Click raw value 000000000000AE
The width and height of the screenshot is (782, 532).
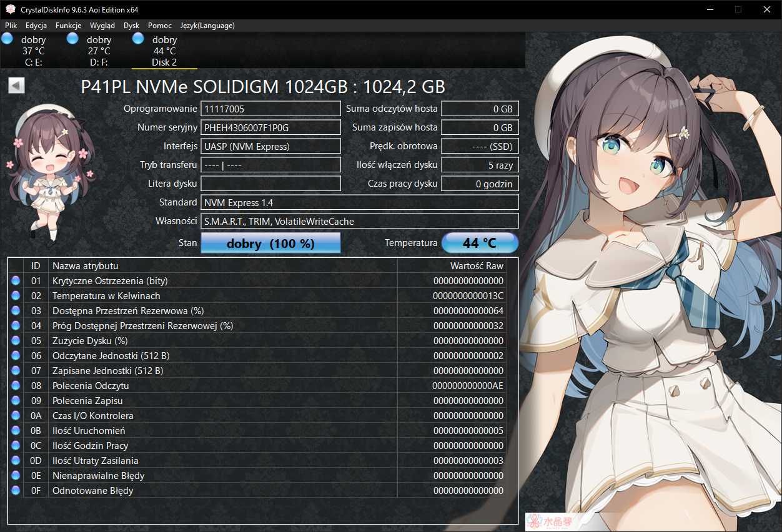pyautogui.click(x=468, y=385)
